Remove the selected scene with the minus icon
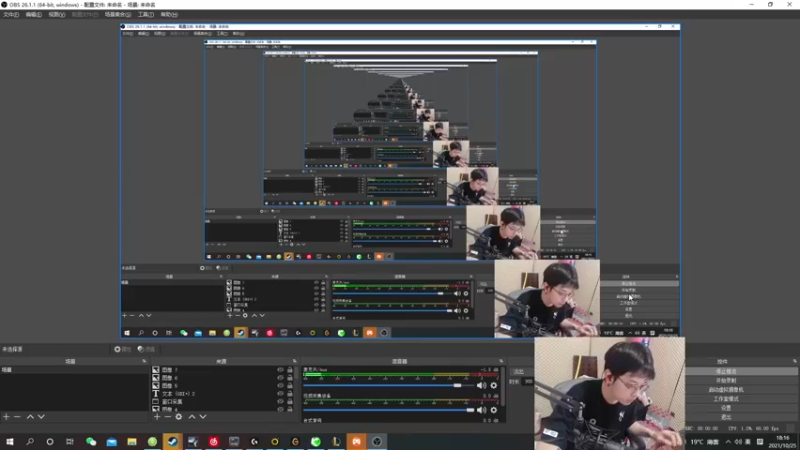 click(x=17, y=417)
